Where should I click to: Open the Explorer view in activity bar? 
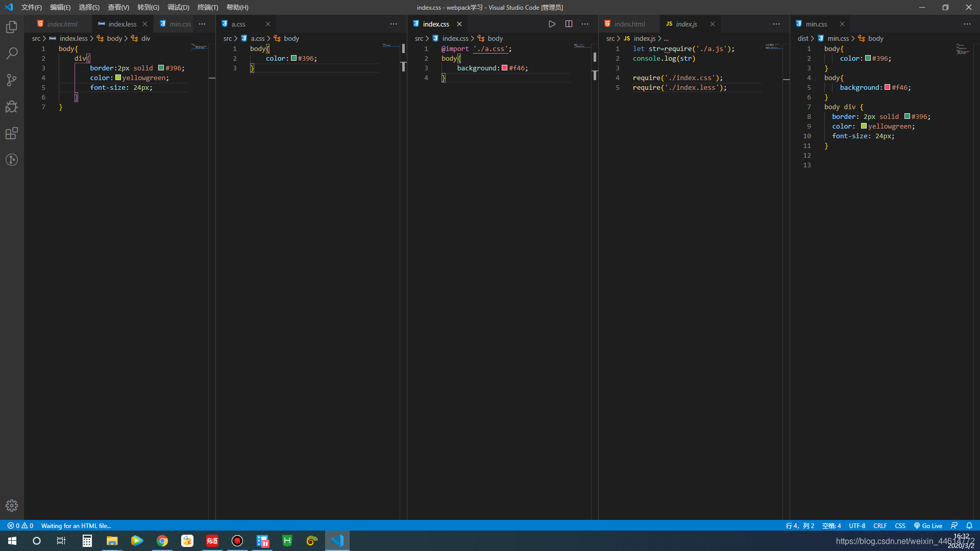(x=12, y=27)
